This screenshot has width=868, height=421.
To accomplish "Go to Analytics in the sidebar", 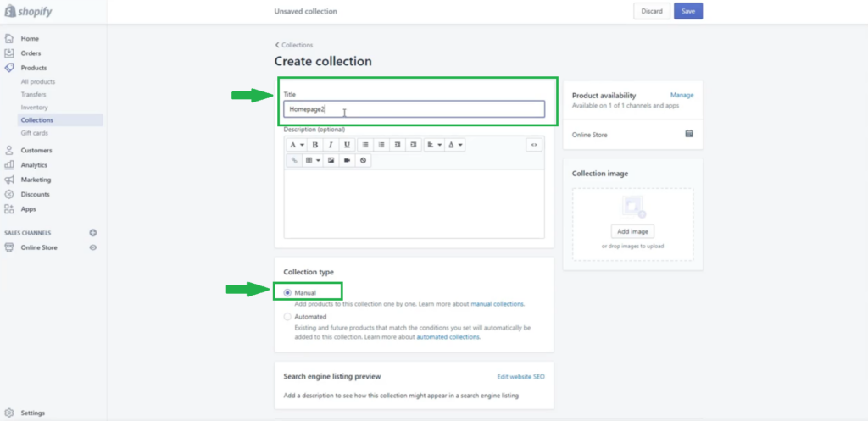I will (x=34, y=165).
